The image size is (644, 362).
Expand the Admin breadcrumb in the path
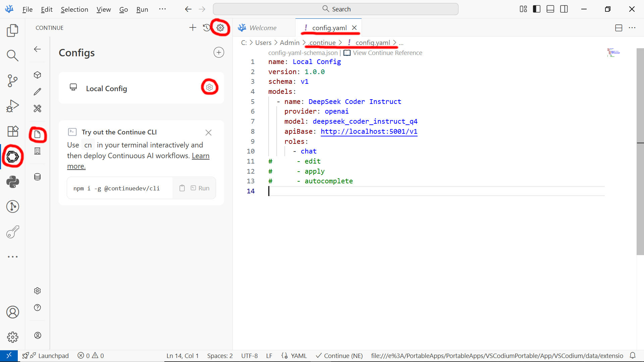click(289, 43)
